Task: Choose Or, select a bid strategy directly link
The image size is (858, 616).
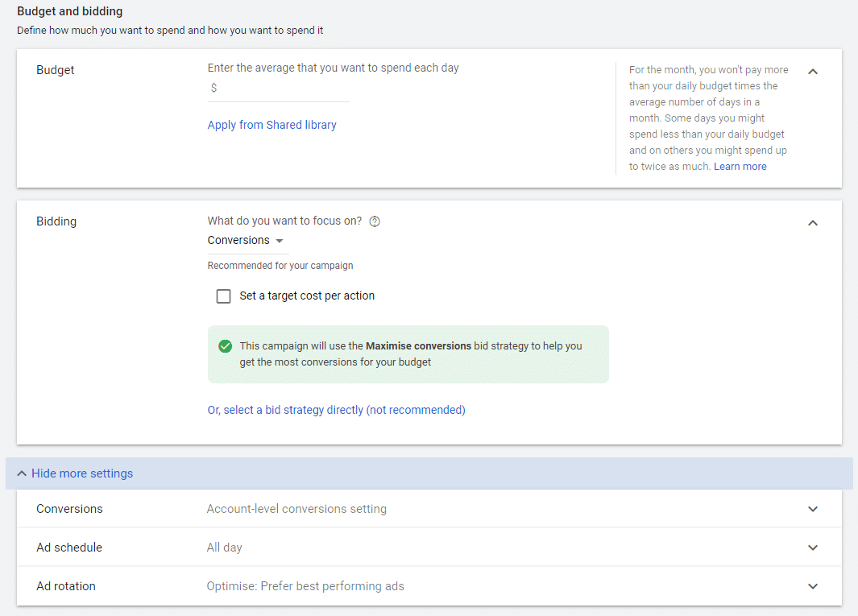Action: click(x=336, y=410)
